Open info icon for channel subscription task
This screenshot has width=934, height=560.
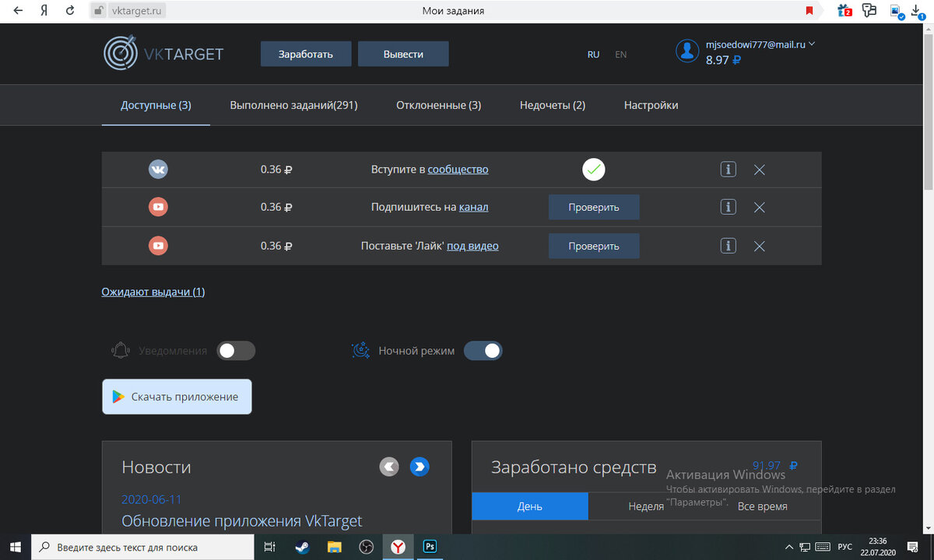tap(728, 207)
